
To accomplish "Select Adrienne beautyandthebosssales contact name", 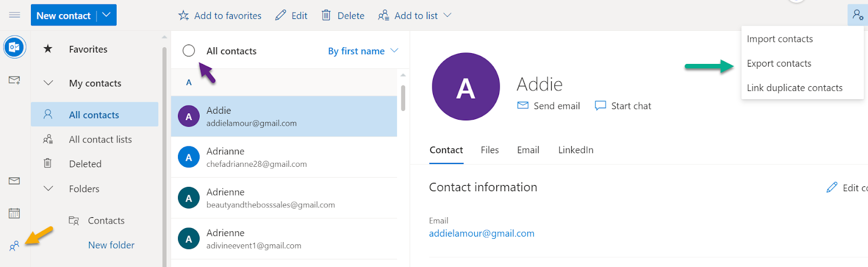I will pos(226,192).
